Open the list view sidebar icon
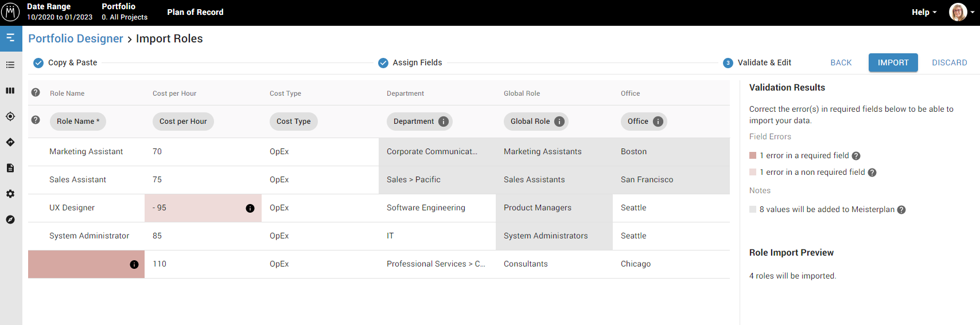 (10, 65)
